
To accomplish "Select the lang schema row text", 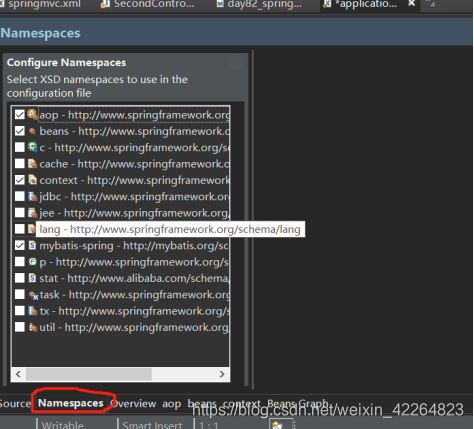I will tap(170, 229).
